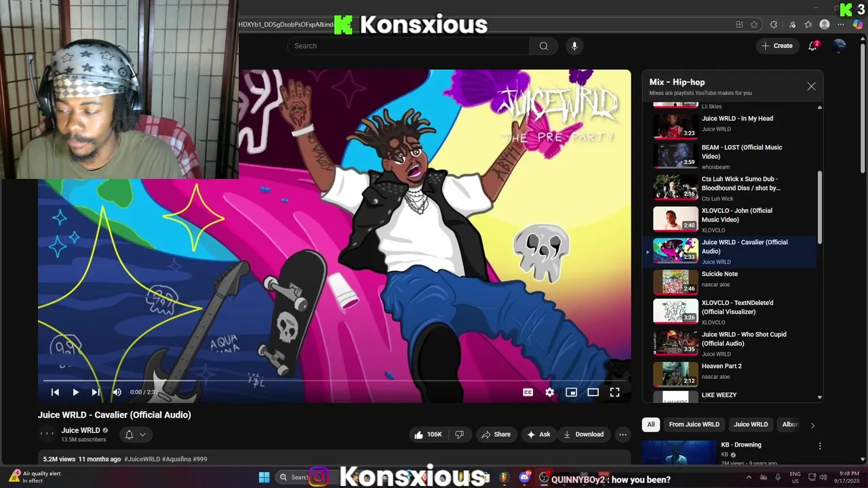This screenshot has width=868, height=488.
Task: Play Juice WRLD - Who Shot Cupid
Action: pos(731,343)
